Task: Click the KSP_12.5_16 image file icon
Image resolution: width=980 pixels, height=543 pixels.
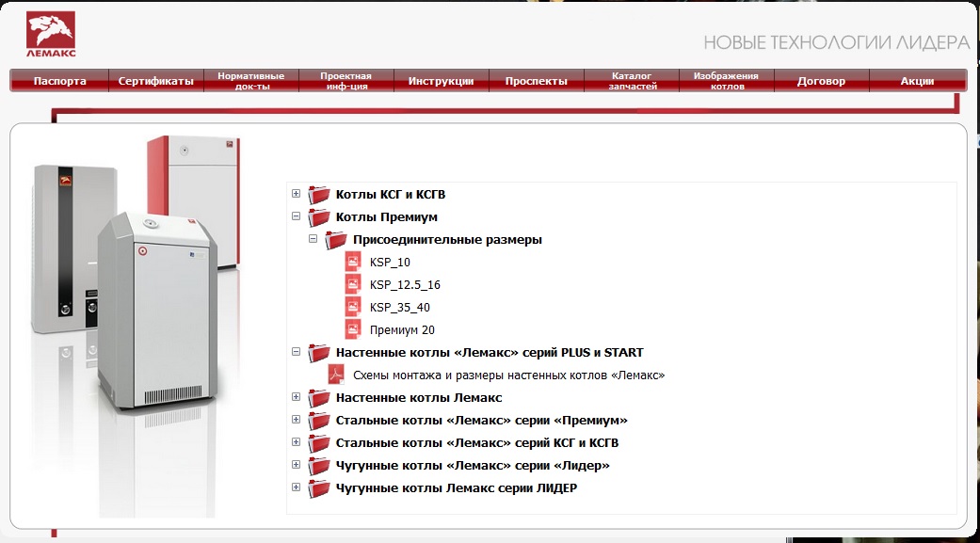Action: (x=353, y=283)
